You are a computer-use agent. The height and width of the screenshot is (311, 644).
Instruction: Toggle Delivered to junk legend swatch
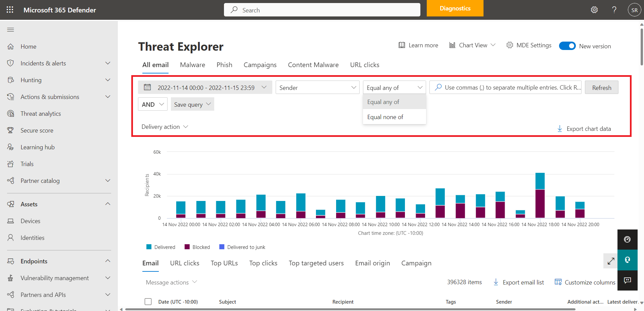coord(222,247)
